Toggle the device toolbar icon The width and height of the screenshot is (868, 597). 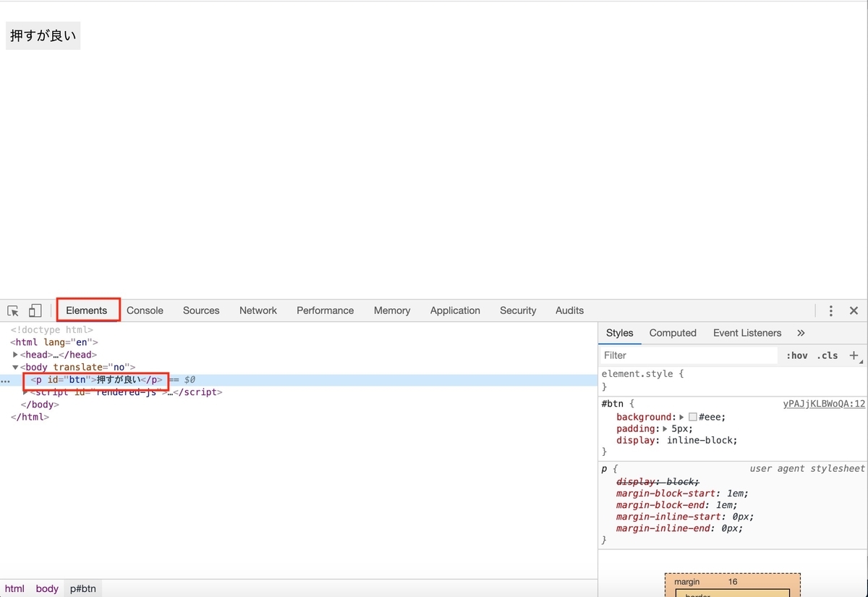pos(35,310)
